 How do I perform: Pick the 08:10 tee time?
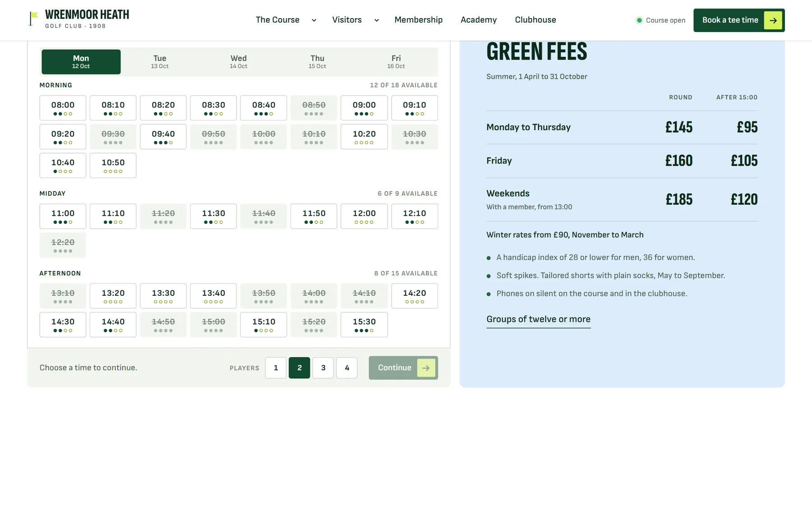(x=113, y=108)
